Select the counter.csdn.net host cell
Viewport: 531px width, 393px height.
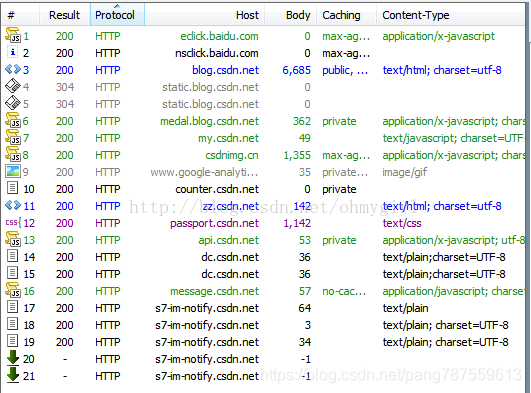217,189
